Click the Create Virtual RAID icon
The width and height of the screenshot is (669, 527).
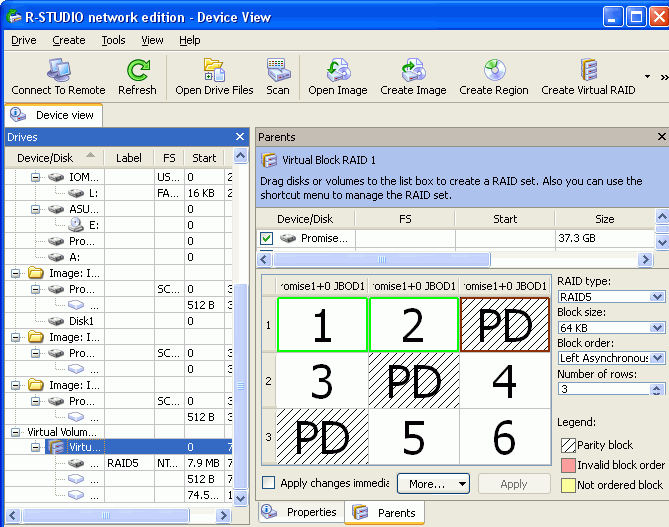(x=588, y=71)
